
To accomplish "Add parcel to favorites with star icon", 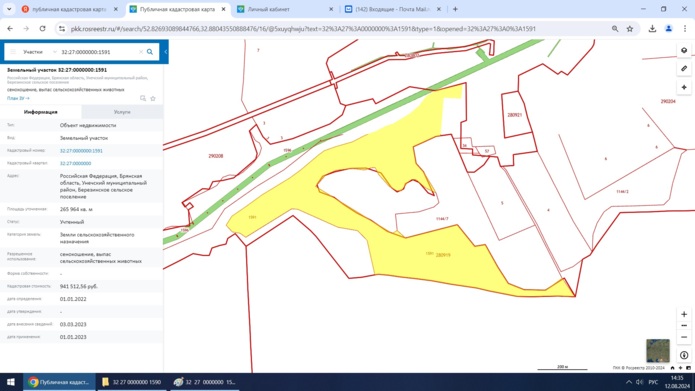I will coord(153,98).
